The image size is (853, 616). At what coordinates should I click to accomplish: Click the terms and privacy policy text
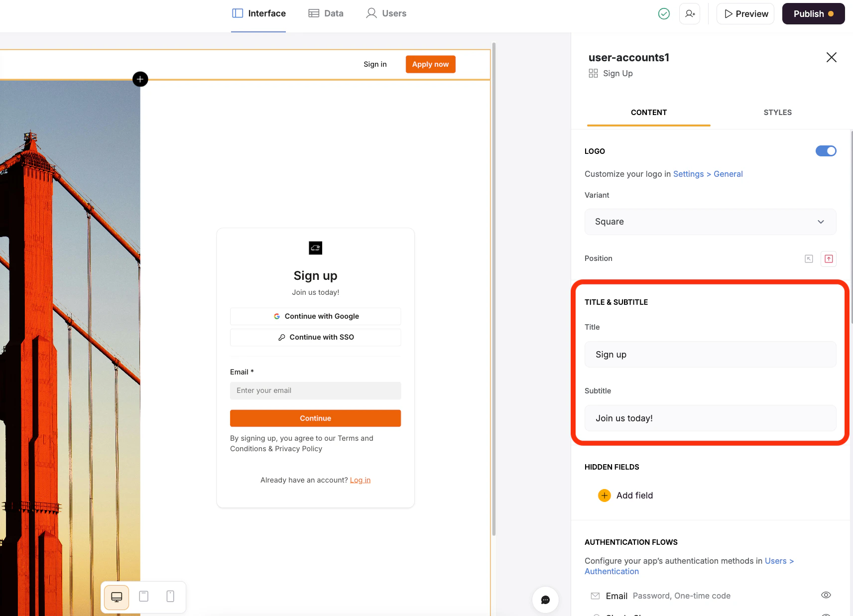tap(302, 444)
